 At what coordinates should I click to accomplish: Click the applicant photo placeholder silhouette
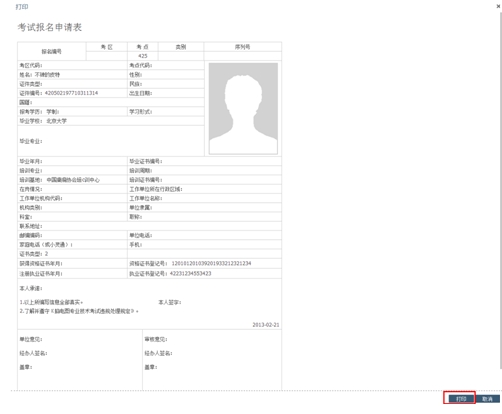[x=243, y=109]
